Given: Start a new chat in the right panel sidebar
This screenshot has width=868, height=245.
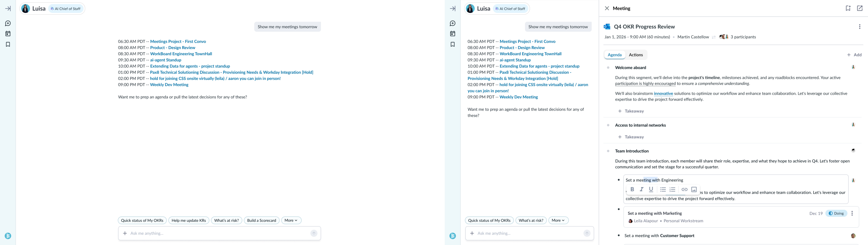Looking at the screenshot, I should 453,23.
